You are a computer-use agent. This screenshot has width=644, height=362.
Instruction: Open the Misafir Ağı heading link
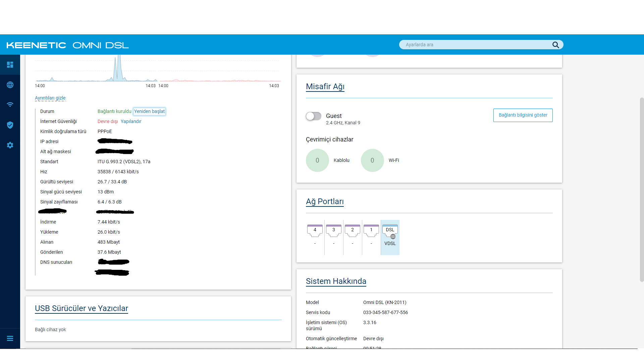[x=325, y=86]
